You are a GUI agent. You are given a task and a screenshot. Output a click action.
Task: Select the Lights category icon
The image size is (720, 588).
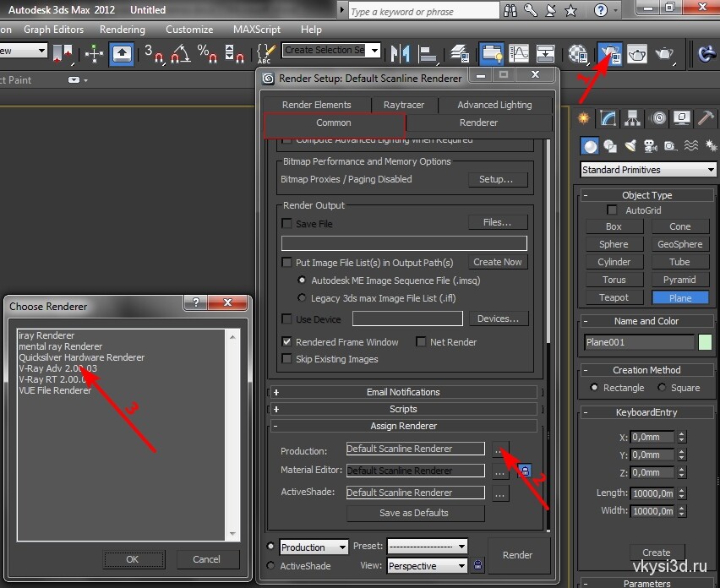click(x=630, y=146)
